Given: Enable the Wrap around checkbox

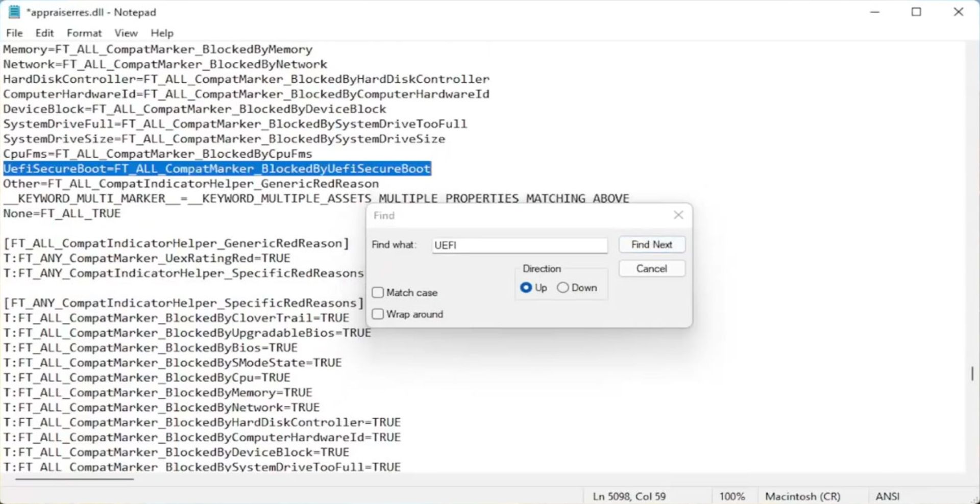Looking at the screenshot, I should click(378, 314).
